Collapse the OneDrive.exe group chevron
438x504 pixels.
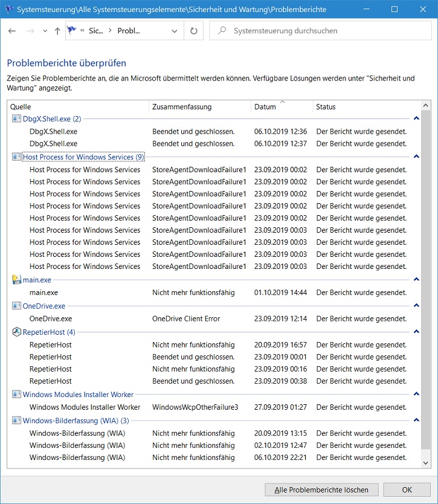pyautogui.click(x=416, y=305)
